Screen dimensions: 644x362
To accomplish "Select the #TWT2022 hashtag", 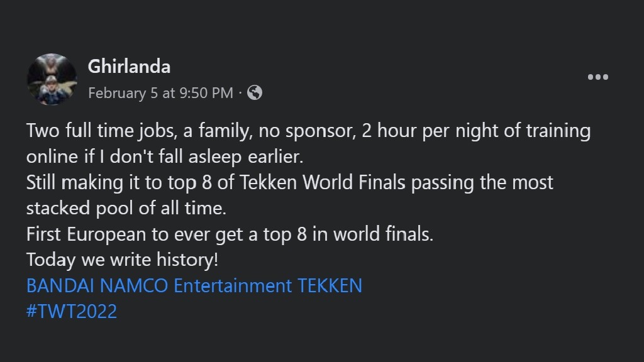I will 72,312.
